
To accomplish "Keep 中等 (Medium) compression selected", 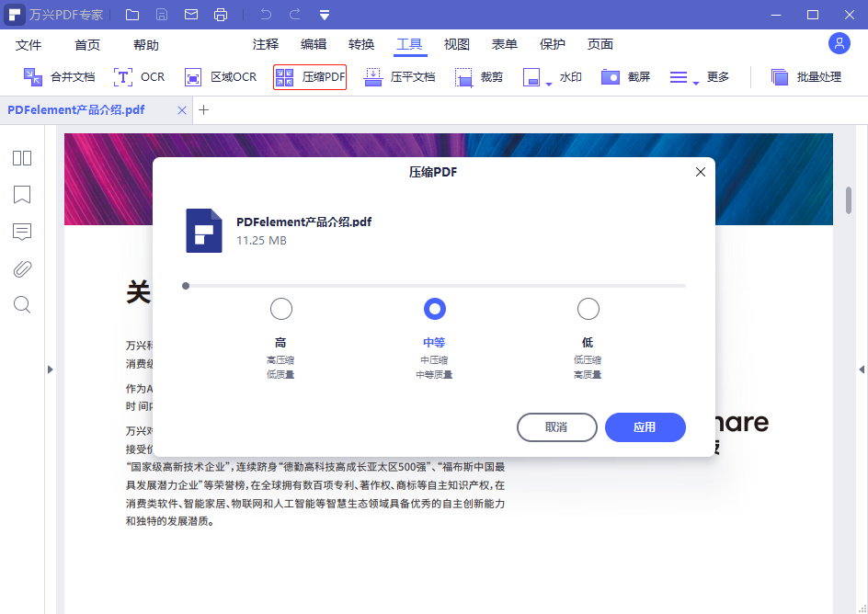I will (434, 309).
